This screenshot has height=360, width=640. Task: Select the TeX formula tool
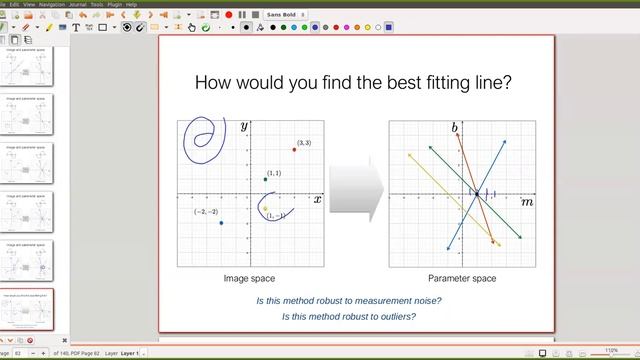89,28
